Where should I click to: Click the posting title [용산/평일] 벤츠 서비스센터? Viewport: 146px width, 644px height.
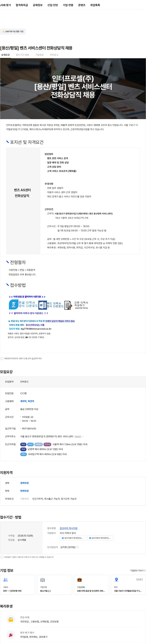(36, 48)
